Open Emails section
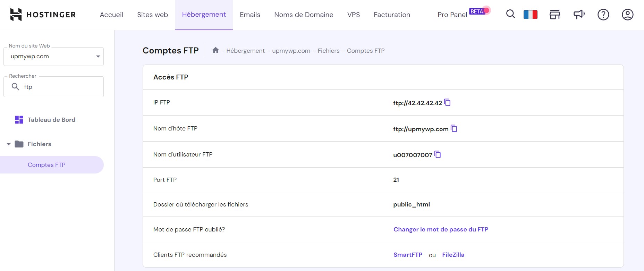This screenshot has height=271, width=644. pyautogui.click(x=250, y=15)
